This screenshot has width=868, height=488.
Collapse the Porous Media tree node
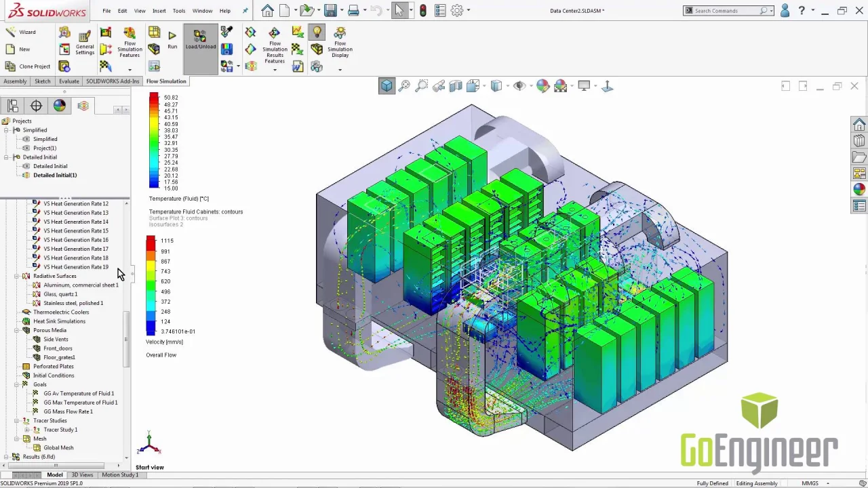coord(17,331)
